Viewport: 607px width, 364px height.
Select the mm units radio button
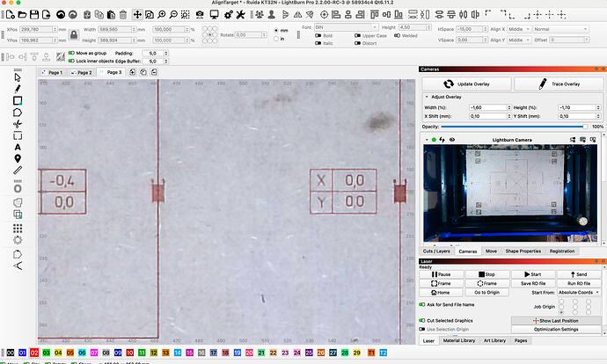point(276,30)
